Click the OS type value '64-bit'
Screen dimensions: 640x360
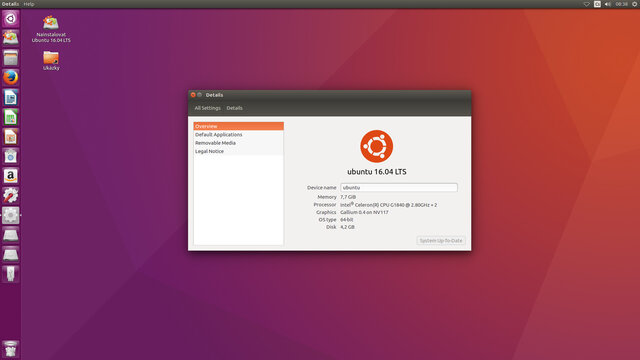tap(347, 220)
